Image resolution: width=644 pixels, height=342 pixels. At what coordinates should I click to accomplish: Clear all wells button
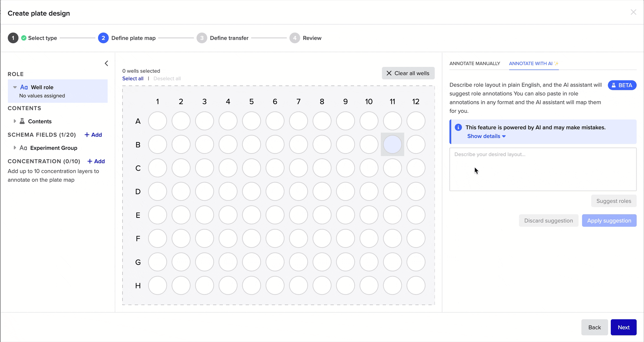click(x=408, y=73)
